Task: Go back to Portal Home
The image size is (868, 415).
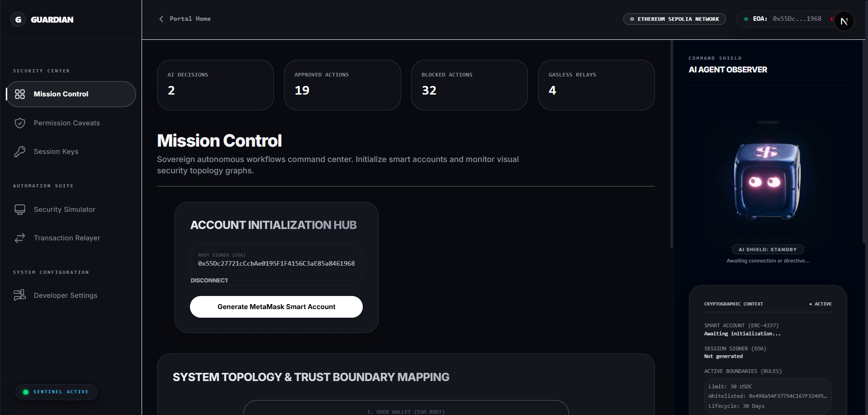Action: pos(185,19)
